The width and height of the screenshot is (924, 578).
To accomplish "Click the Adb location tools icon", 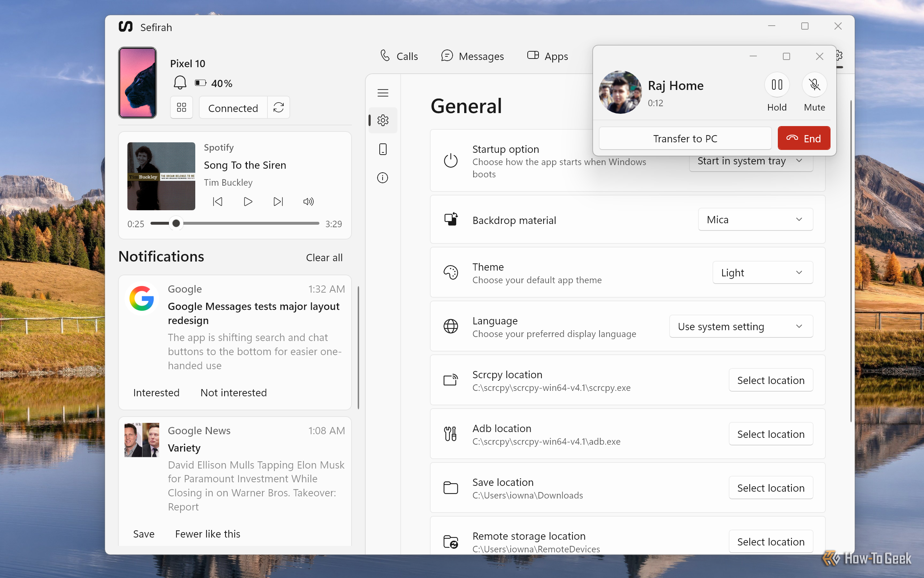I will coord(450,434).
